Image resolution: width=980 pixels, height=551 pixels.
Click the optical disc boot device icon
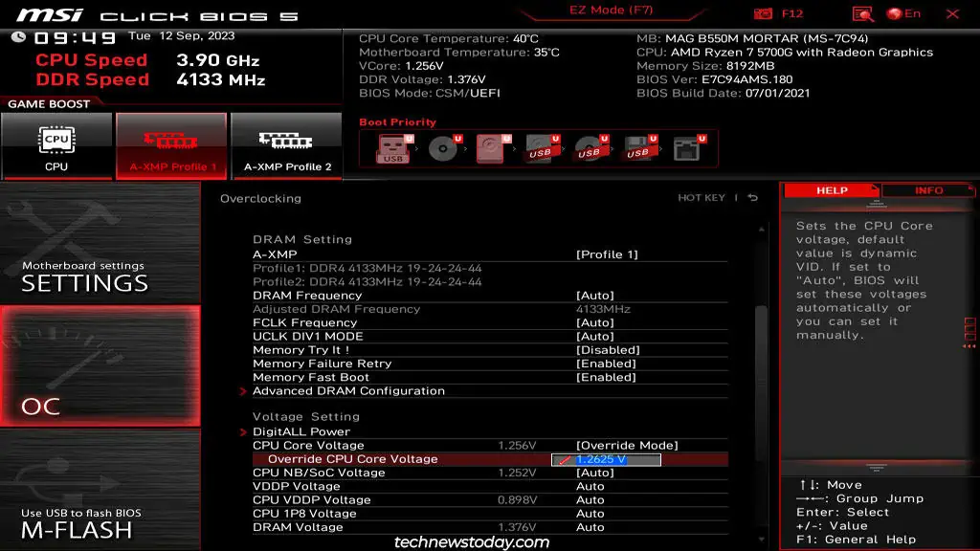click(442, 149)
